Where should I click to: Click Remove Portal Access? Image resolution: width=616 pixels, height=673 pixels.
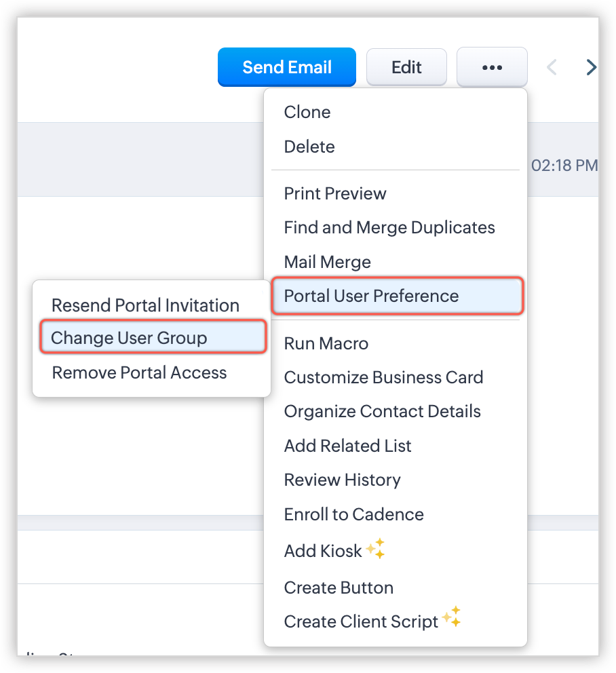click(139, 372)
